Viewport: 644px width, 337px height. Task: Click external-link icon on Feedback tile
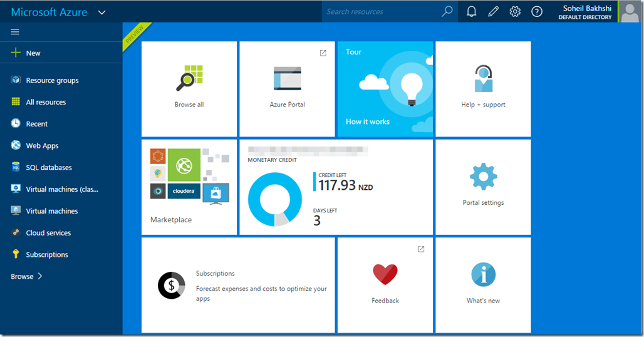pyautogui.click(x=421, y=249)
